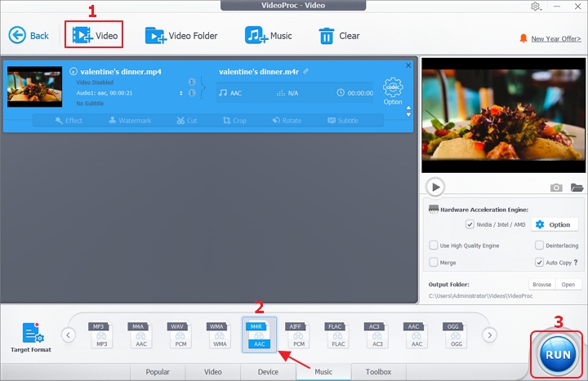This screenshot has width=588, height=381.
Task: Take a snapshot with camera icon
Action: tap(556, 188)
